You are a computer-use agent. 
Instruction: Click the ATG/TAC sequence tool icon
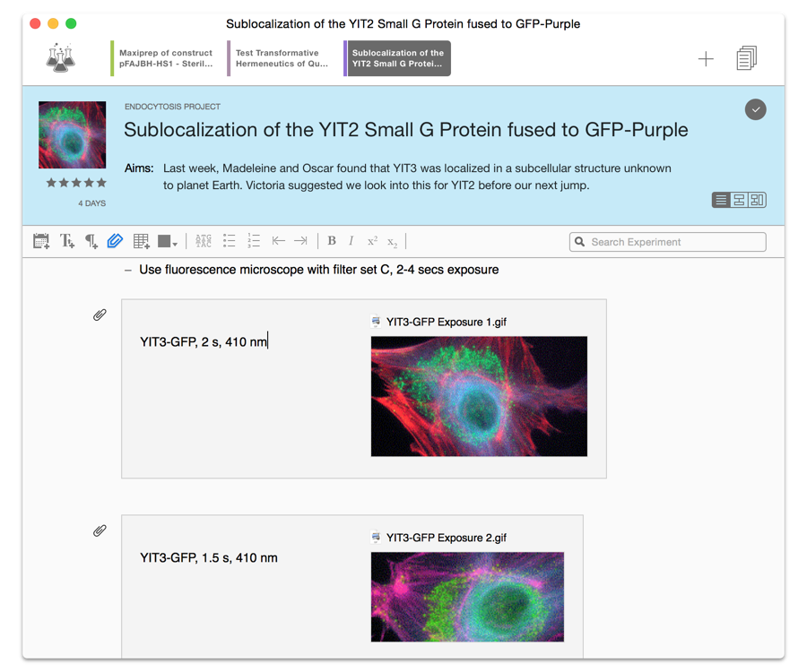coord(204,241)
